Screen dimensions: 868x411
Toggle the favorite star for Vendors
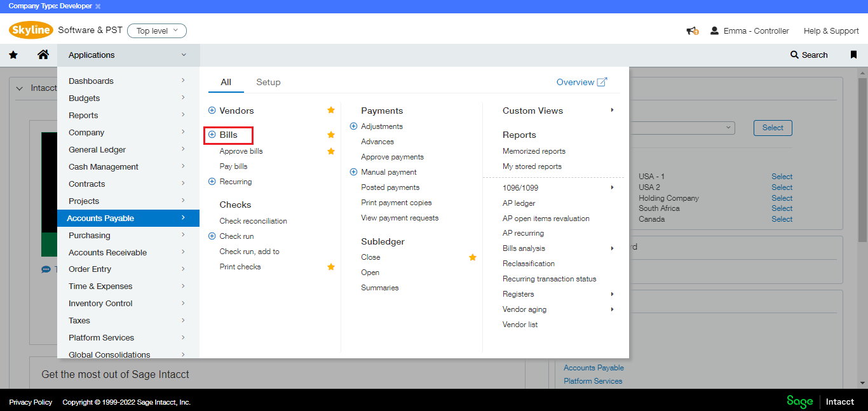(331, 111)
